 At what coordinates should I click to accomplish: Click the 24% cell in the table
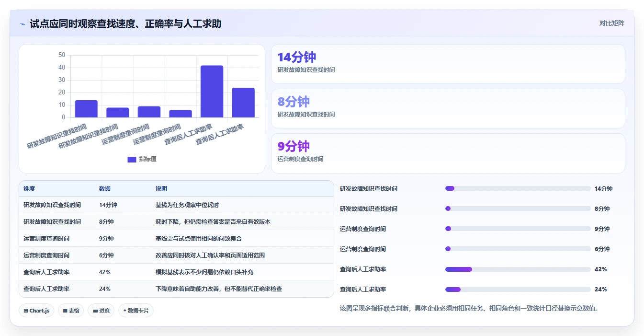105,289
